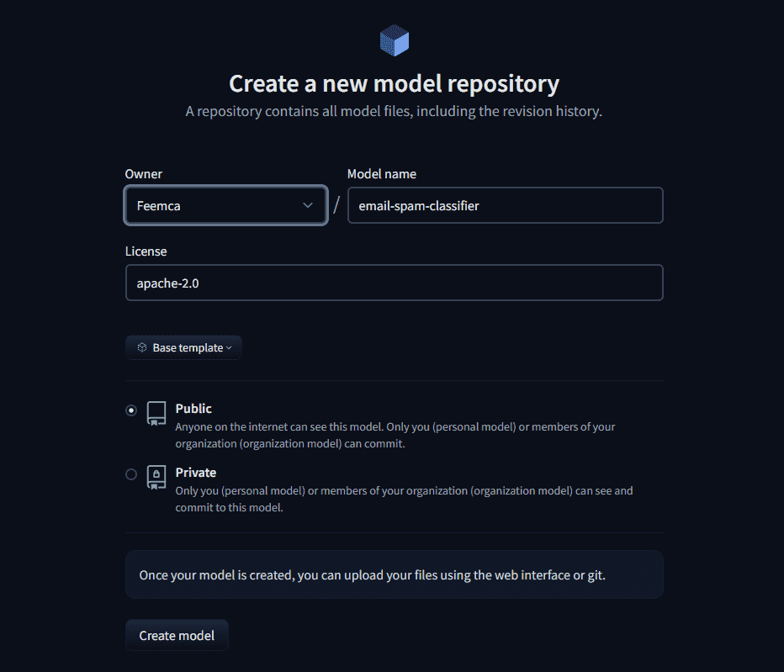Screen dimensions: 784x672
Task: Focus the Model name input field
Action: point(505,205)
